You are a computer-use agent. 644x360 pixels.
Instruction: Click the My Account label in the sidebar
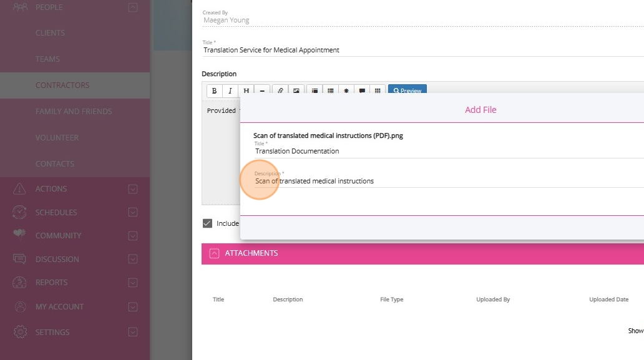tap(59, 306)
